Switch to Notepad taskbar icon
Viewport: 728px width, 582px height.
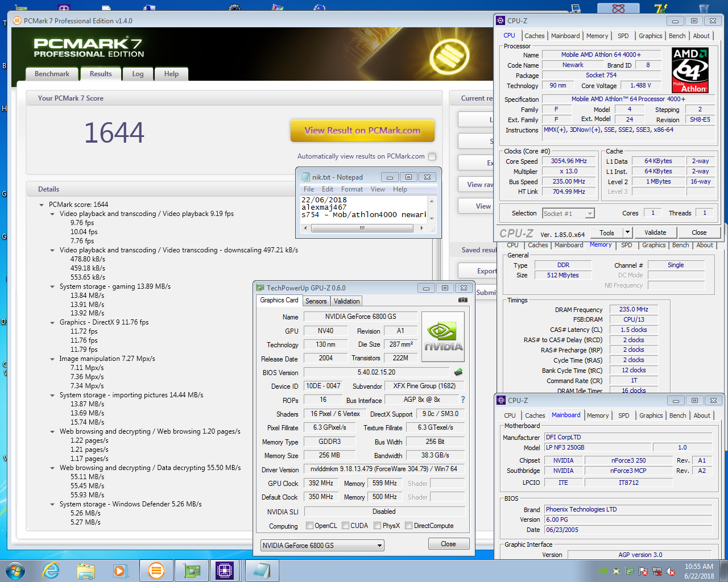[261, 570]
